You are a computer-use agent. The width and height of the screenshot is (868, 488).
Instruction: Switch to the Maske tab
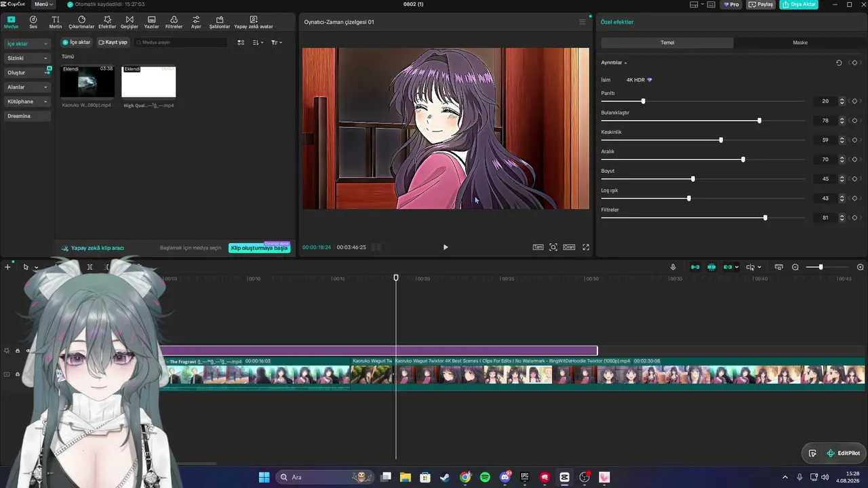[x=800, y=43]
